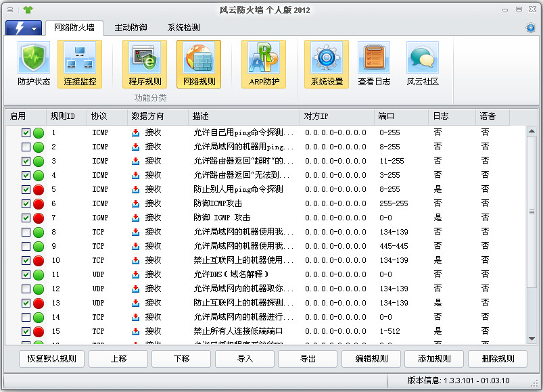Select rule description 禁止所有人连接低端端口
The height and width of the screenshot is (392, 543).
tap(238, 331)
